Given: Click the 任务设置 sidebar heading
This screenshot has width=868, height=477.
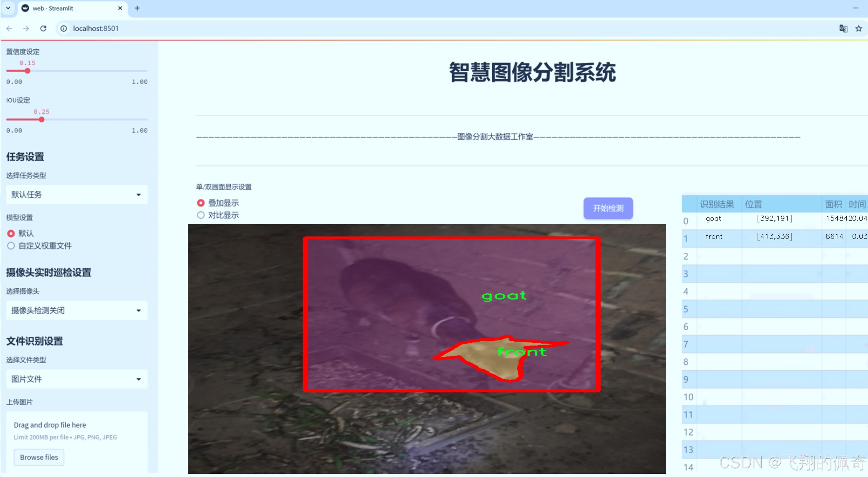Looking at the screenshot, I should pyautogui.click(x=25, y=157).
